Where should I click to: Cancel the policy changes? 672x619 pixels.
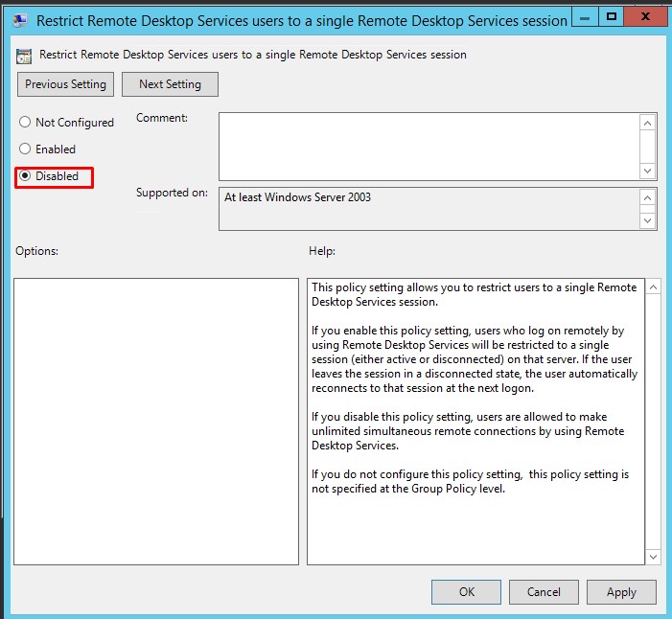pyautogui.click(x=545, y=592)
